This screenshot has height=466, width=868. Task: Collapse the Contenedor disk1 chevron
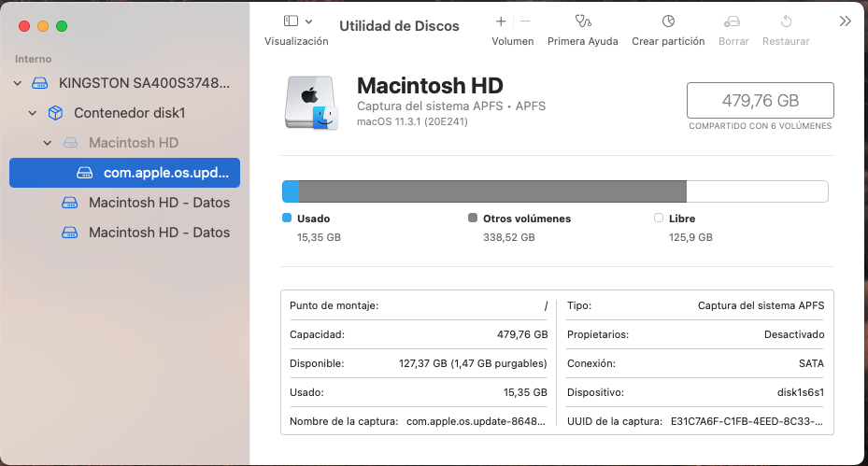coord(33,113)
